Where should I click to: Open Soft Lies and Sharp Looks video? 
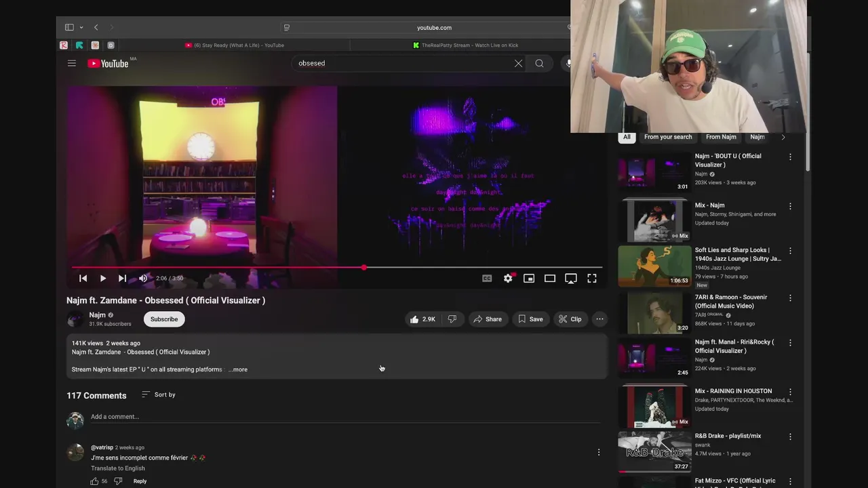654,266
